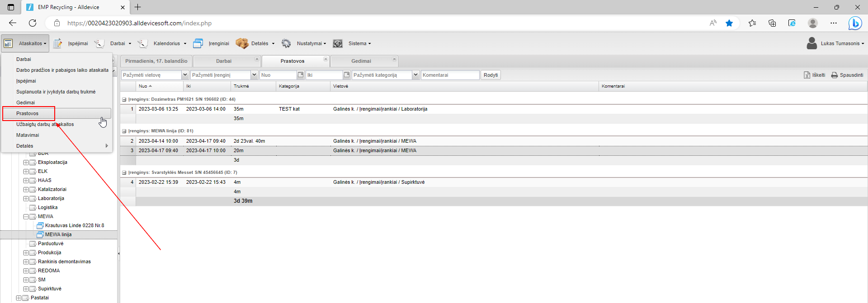868x303 pixels.
Task: Click the browser refresh button
Action: coord(33,23)
